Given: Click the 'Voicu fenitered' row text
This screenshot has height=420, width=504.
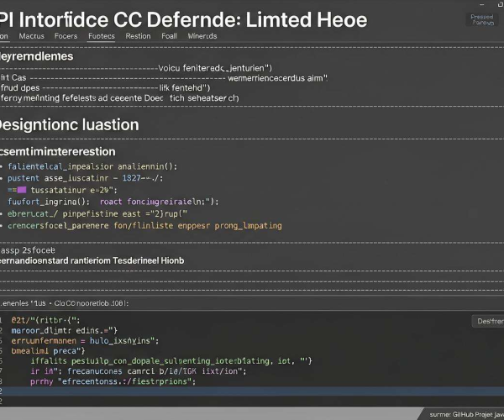Looking at the screenshot, I should [x=215, y=68].
